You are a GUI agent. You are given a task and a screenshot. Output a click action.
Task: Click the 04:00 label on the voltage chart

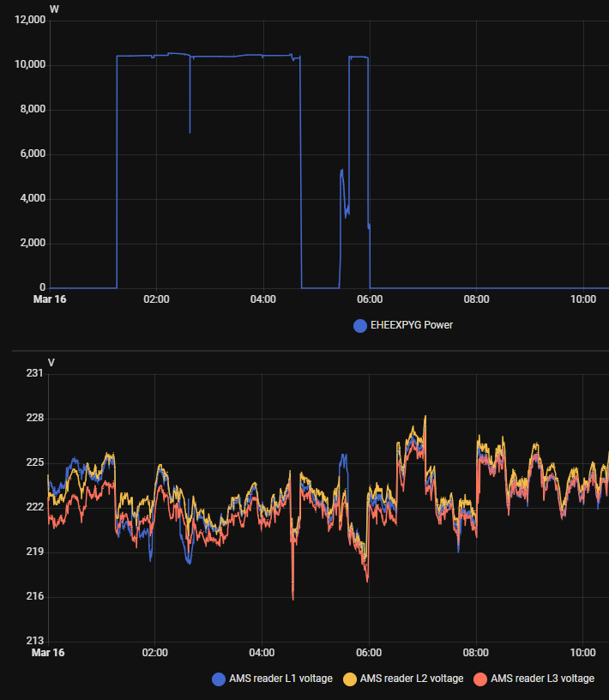tap(262, 653)
